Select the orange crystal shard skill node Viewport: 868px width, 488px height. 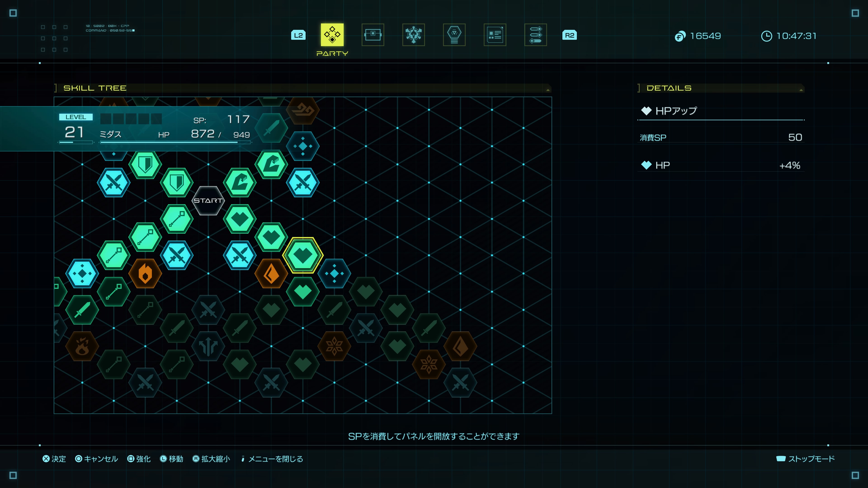pyautogui.click(x=271, y=273)
